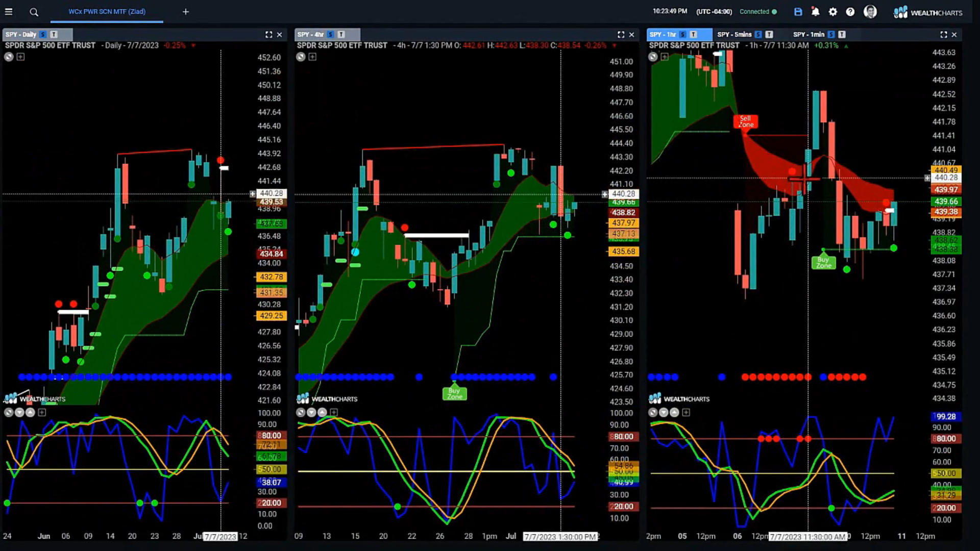Click the Buy Zone label on 4hr chart
The height and width of the screenshot is (551, 980).
pyautogui.click(x=454, y=393)
